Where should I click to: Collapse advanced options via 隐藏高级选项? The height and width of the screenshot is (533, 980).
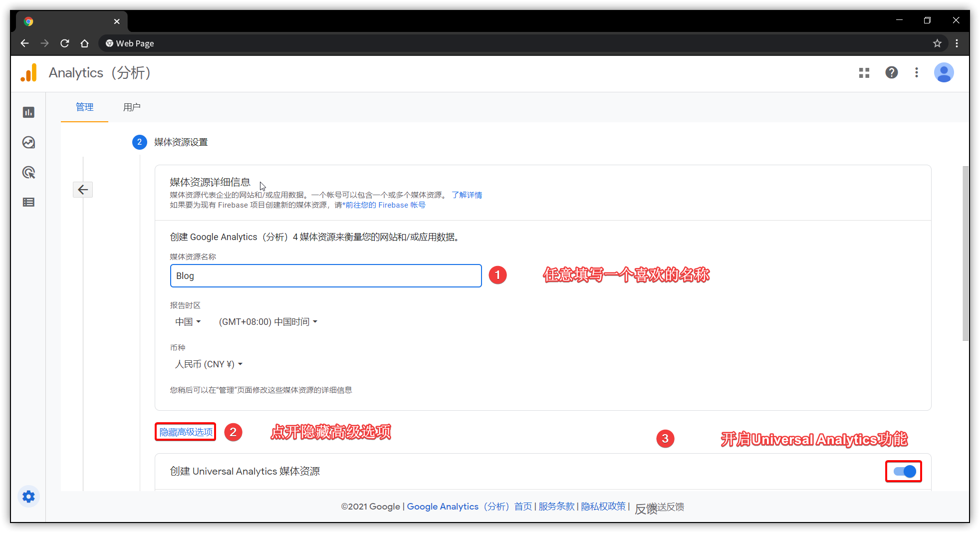pos(186,432)
